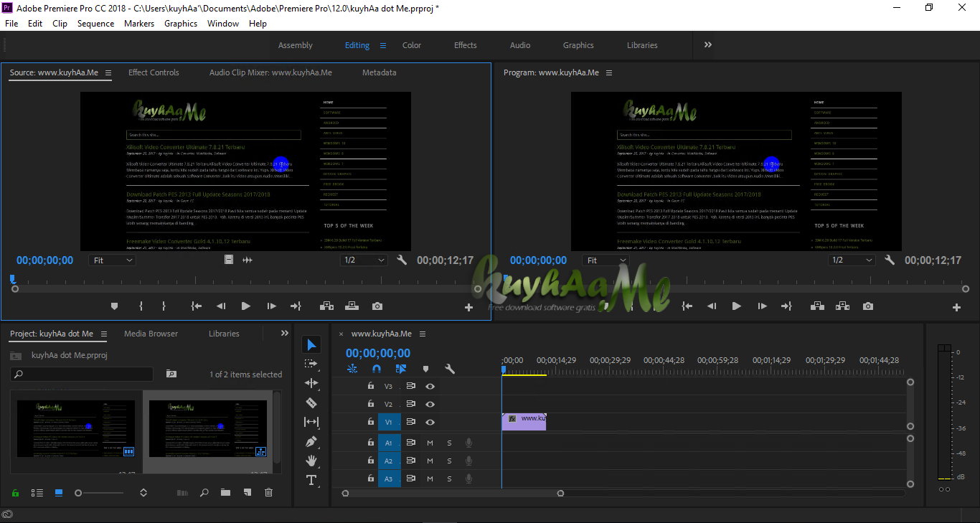The width and height of the screenshot is (980, 523).
Task: Click Source monitor Add Marker icon
Action: (114, 306)
